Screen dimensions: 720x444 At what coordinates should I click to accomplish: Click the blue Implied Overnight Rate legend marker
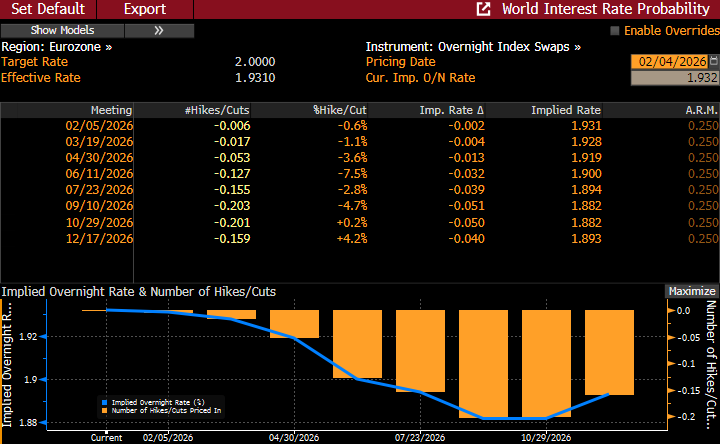tap(103, 401)
